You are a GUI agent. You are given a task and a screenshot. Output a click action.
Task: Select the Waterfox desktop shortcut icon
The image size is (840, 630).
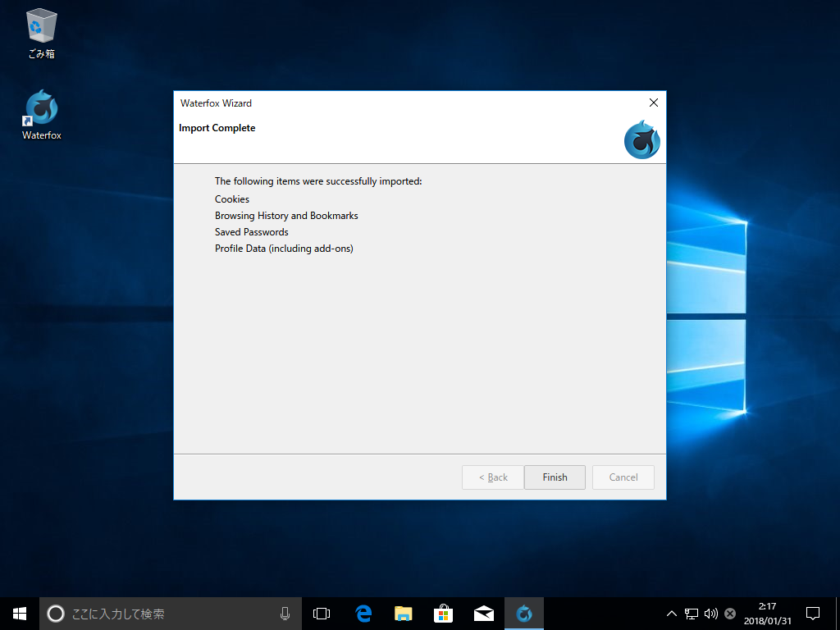pyautogui.click(x=42, y=115)
